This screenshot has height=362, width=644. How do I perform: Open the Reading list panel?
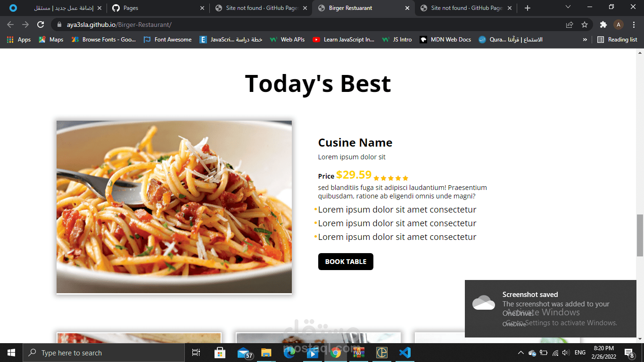(x=617, y=40)
